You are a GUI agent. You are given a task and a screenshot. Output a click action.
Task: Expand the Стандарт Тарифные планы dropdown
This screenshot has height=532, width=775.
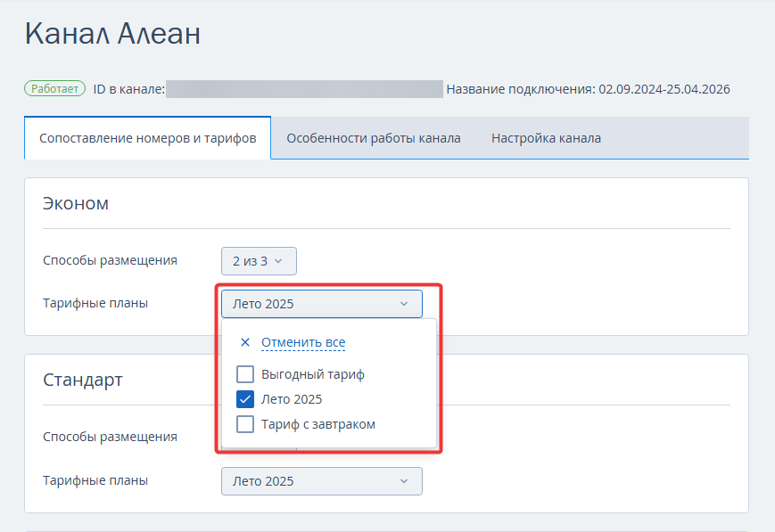tap(322, 481)
